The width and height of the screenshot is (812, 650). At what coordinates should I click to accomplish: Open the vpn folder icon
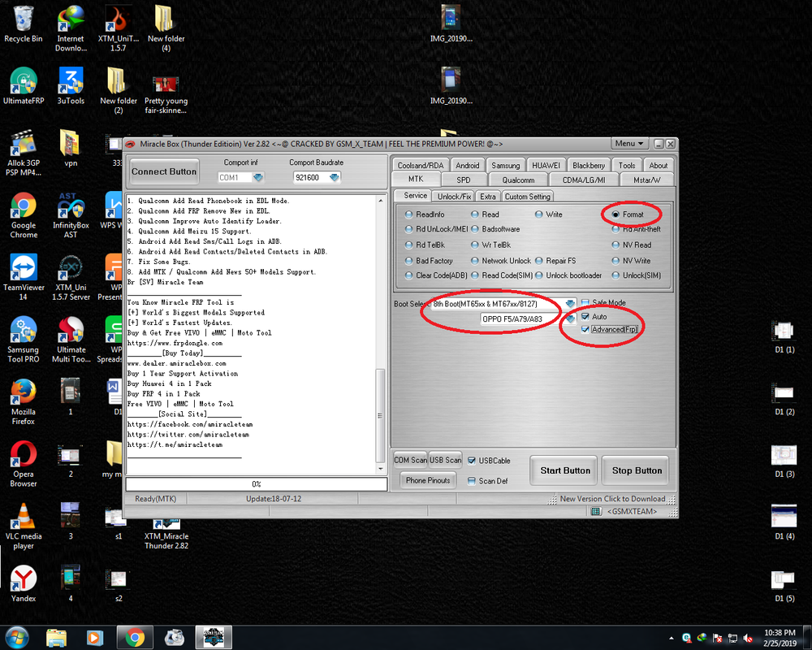pos(71,148)
